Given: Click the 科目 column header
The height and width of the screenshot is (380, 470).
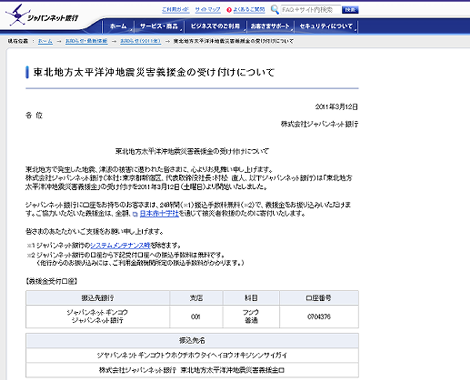Looking at the screenshot, I should 251,298.
